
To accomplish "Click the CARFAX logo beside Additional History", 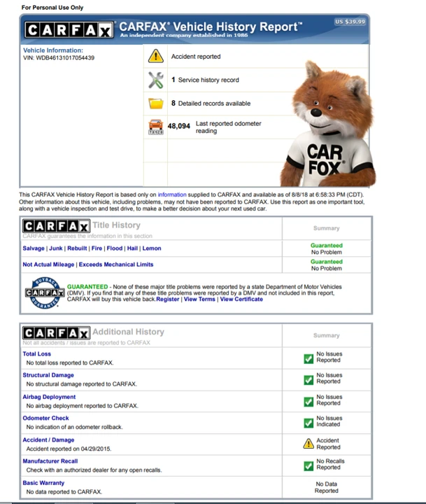I will [56, 333].
